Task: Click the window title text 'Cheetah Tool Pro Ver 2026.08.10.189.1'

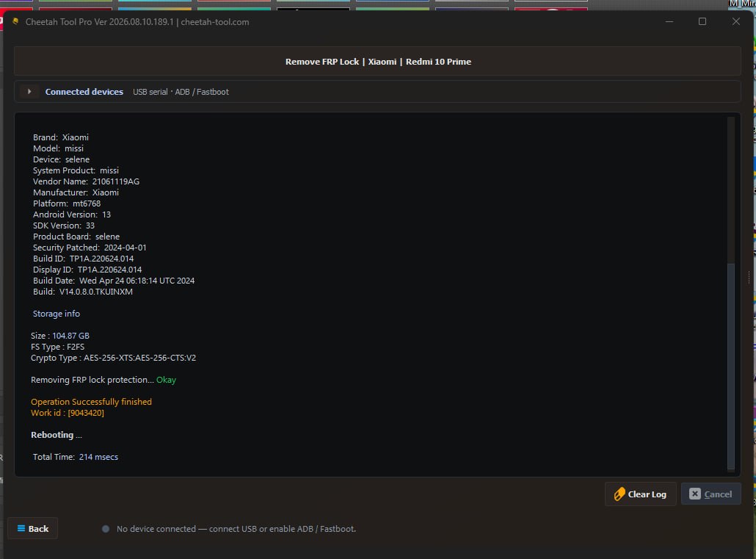Action: click(x=99, y=22)
